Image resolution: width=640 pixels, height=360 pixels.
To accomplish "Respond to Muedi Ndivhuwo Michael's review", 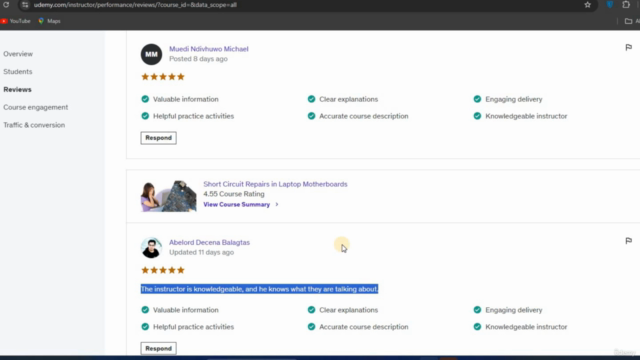I will tap(158, 138).
